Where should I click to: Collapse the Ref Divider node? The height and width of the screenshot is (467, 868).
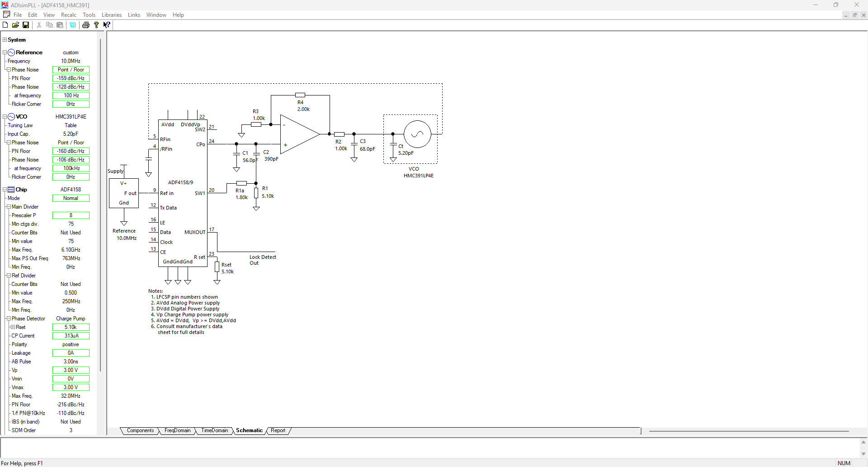click(x=9, y=276)
